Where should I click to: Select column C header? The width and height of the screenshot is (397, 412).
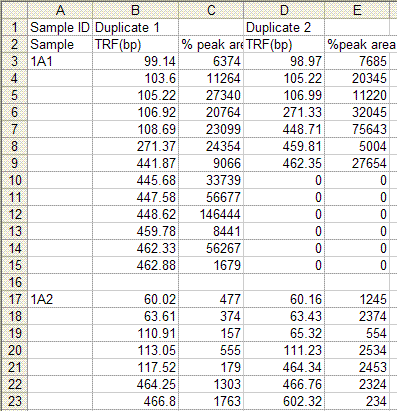(x=211, y=10)
